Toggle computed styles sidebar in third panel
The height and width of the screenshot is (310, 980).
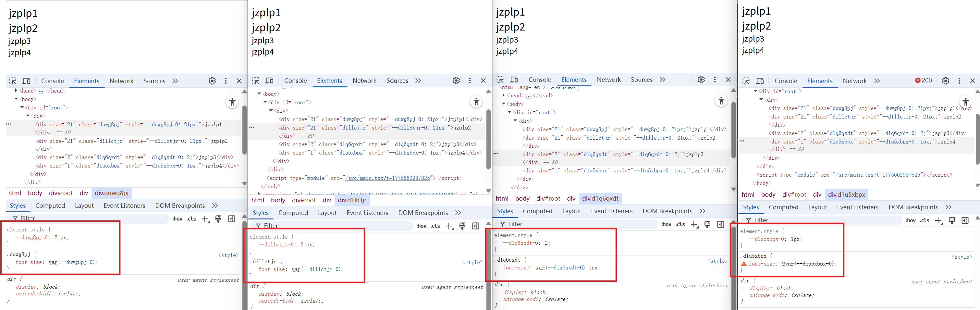(x=720, y=224)
